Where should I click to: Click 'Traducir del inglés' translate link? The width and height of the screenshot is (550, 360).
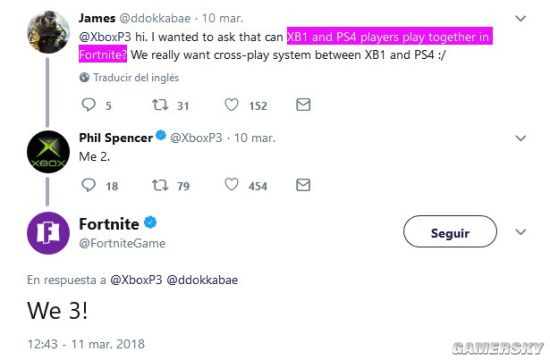[x=136, y=78]
